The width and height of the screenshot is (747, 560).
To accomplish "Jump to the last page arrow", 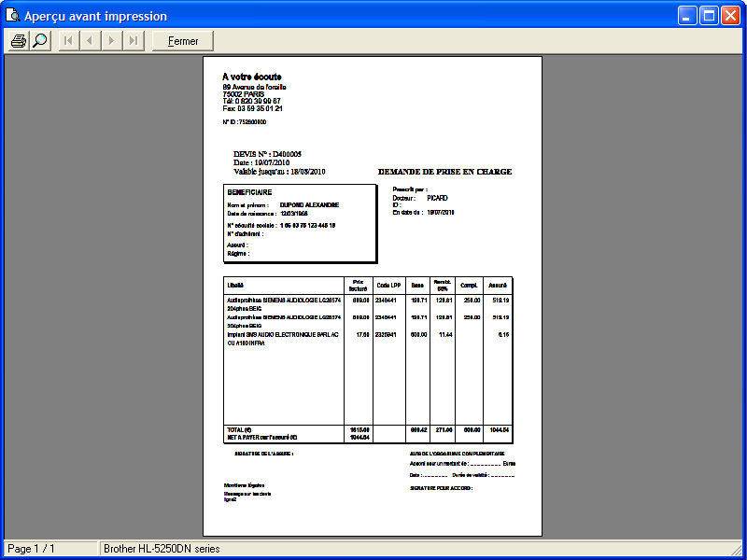I will (x=134, y=41).
